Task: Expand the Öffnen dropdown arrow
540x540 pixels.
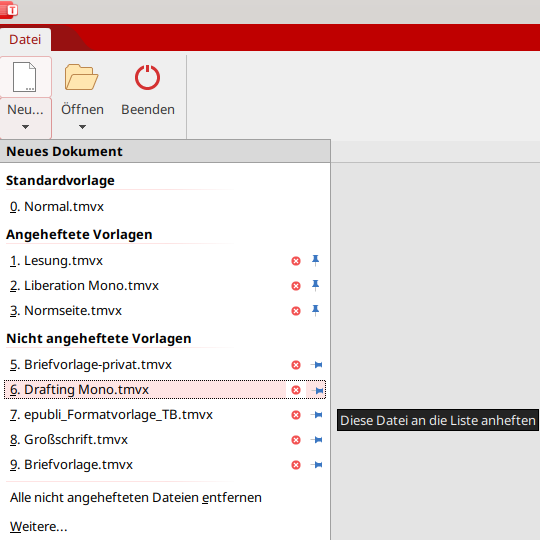Action: coord(82,127)
